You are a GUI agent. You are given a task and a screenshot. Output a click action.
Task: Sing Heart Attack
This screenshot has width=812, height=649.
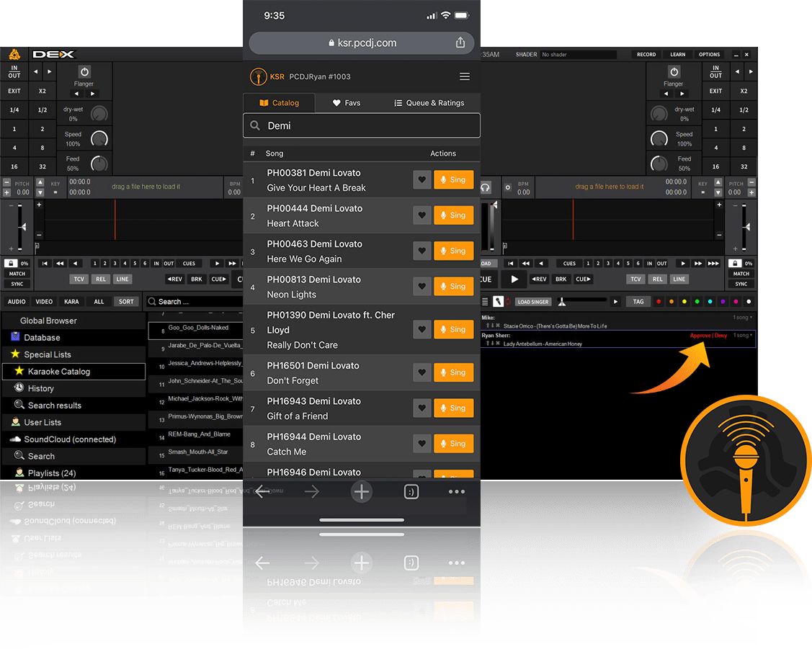(454, 215)
